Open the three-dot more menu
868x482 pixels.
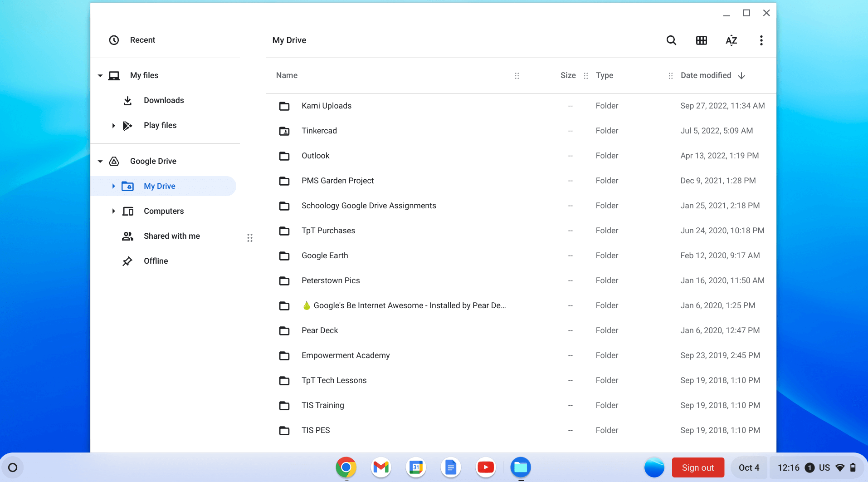pyautogui.click(x=761, y=40)
